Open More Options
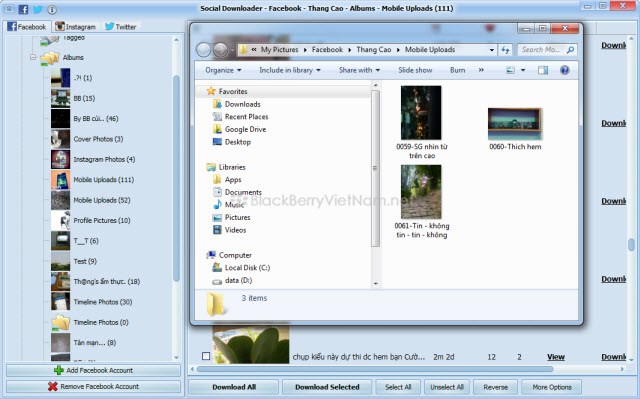Viewport: 640px width, 399px height. click(552, 387)
